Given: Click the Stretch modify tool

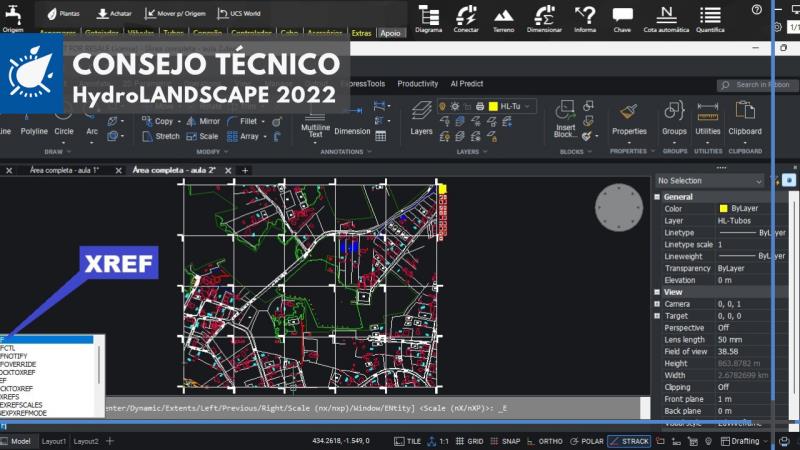Looking at the screenshot, I should point(161,136).
